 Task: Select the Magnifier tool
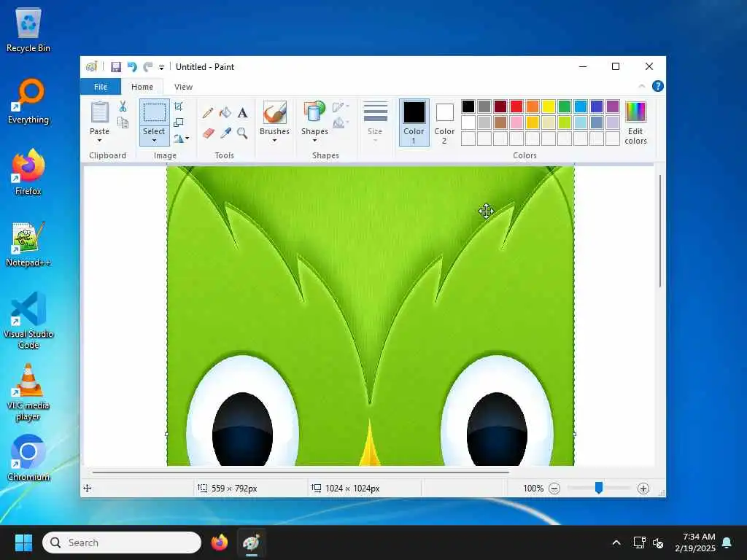click(x=242, y=133)
